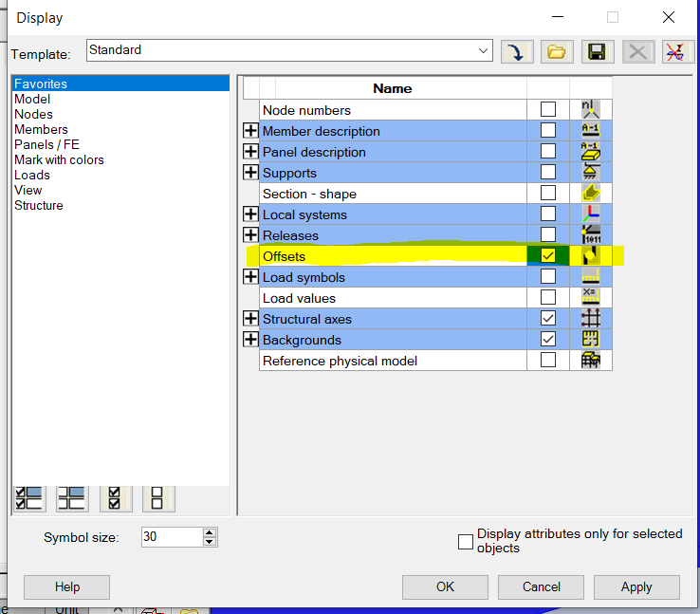This screenshot has height=614, width=700.
Task: Click the Cancel button
Action: pyautogui.click(x=541, y=586)
